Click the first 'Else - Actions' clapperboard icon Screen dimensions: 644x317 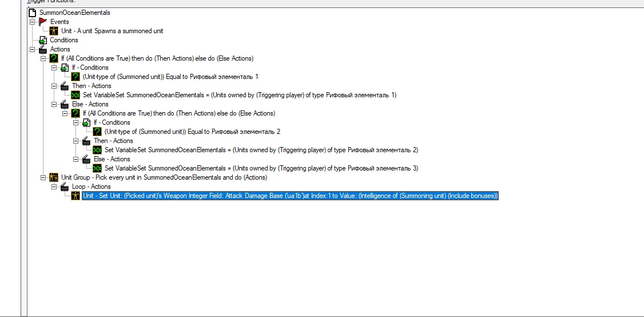(x=65, y=104)
